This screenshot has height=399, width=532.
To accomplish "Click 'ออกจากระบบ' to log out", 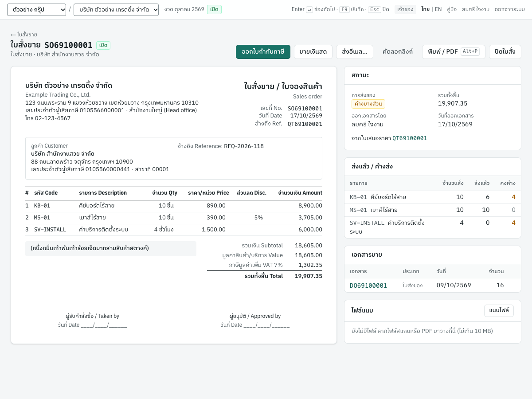I will coord(510,9).
